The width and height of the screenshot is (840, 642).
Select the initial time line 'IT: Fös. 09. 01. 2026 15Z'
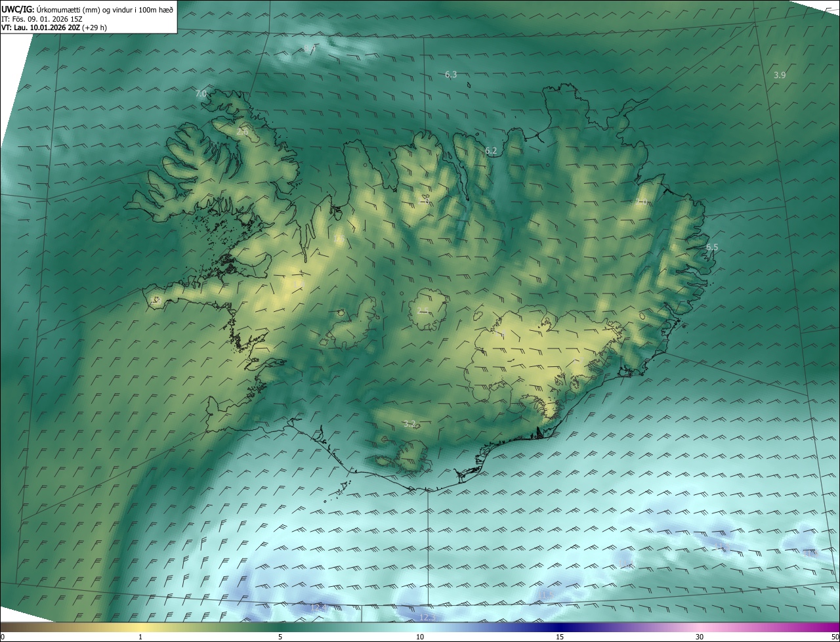tap(43, 18)
